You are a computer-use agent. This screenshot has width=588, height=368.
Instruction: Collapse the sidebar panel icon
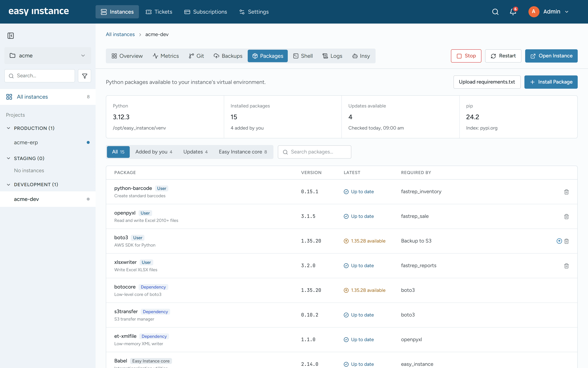coord(11,36)
